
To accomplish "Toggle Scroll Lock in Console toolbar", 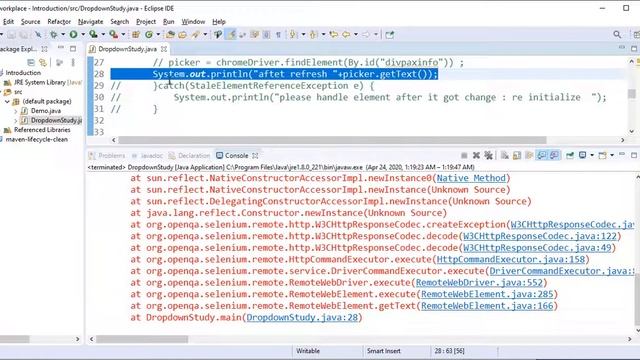I will [x=517, y=156].
